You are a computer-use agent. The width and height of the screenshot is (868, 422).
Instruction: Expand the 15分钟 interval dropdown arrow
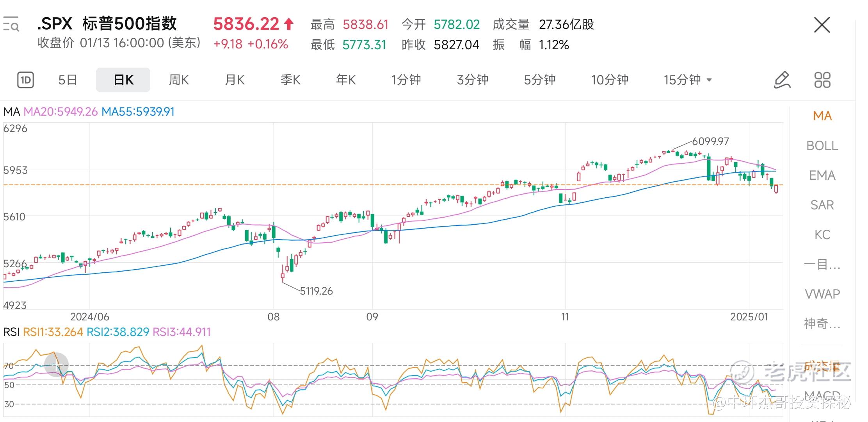(x=709, y=80)
